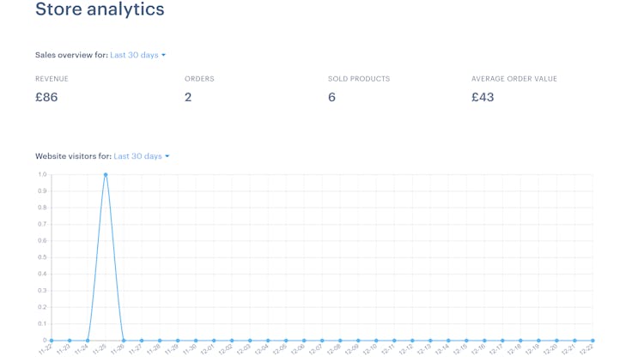Click the Orders count value 2
Screen dimensions: 644x362
coord(188,97)
